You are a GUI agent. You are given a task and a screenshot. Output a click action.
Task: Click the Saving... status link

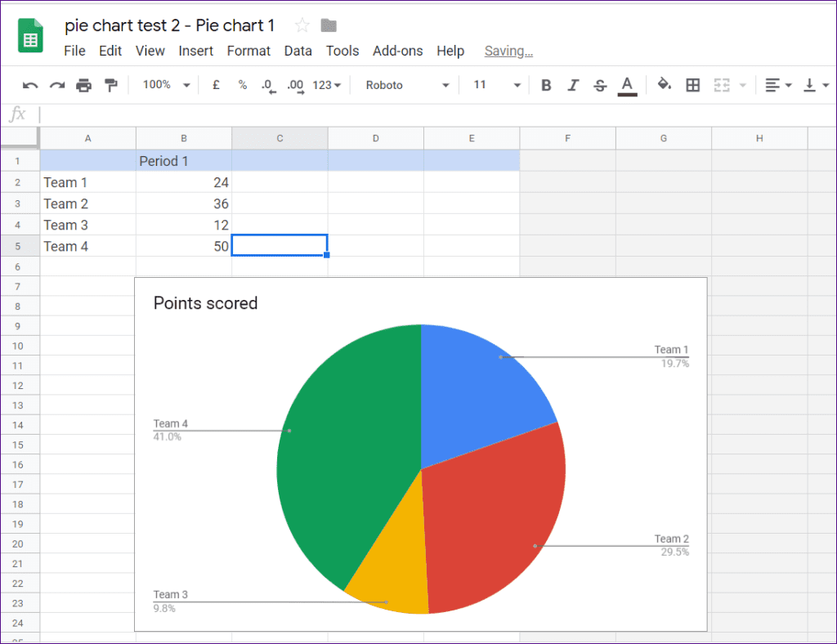point(508,51)
